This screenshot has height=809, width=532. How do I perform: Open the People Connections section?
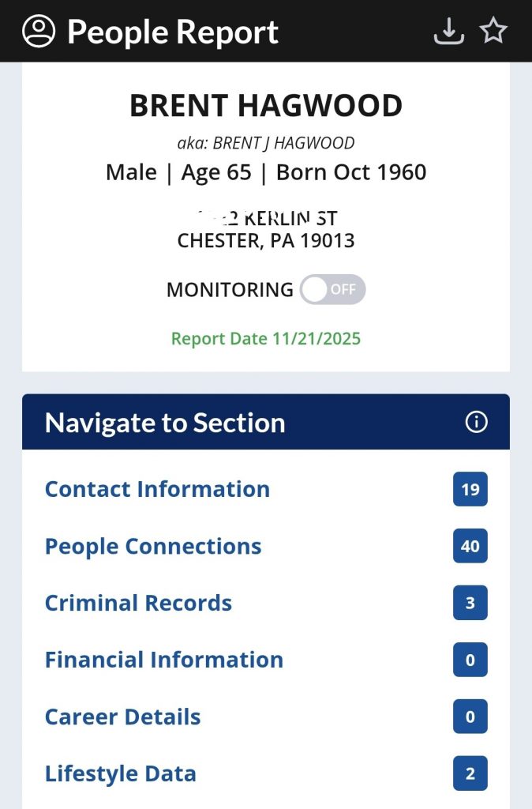pos(153,546)
